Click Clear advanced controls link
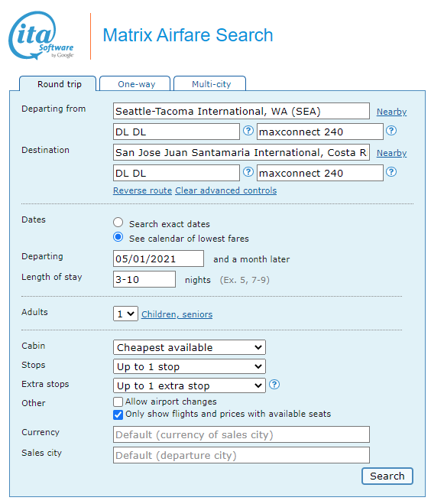Viewport: 431px width, 504px height. (x=225, y=190)
